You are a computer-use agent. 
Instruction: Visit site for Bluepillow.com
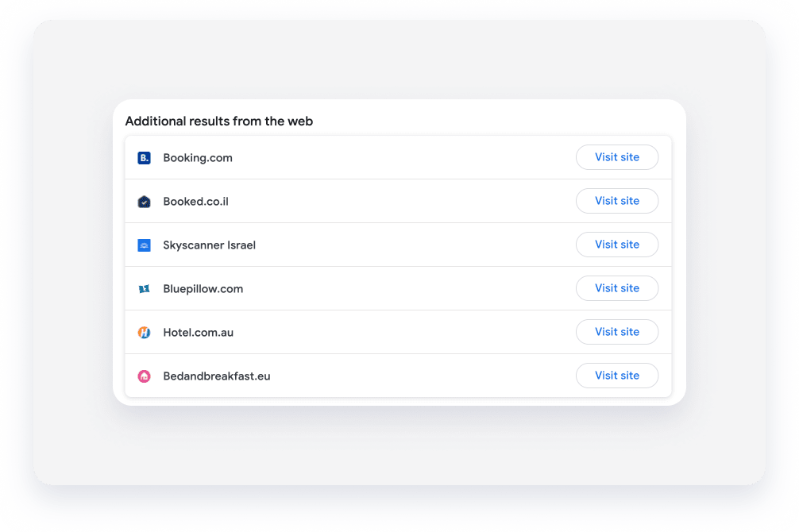[617, 288]
